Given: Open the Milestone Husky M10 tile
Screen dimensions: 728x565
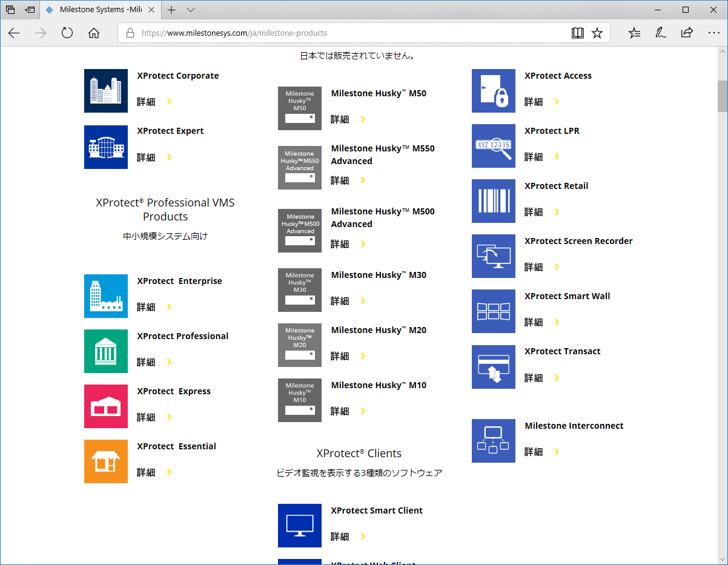Looking at the screenshot, I should click(300, 400).
